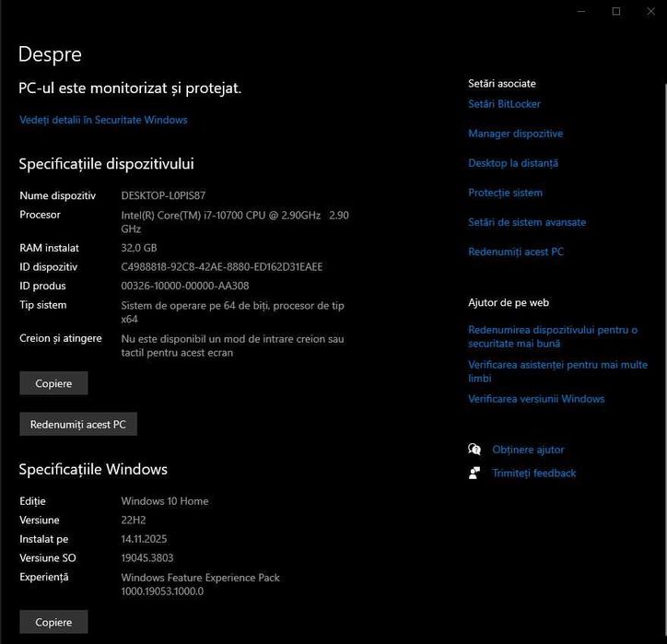Click Copiere button under device specifications
Screen dimensions: 667x644
tap(53, 383)
